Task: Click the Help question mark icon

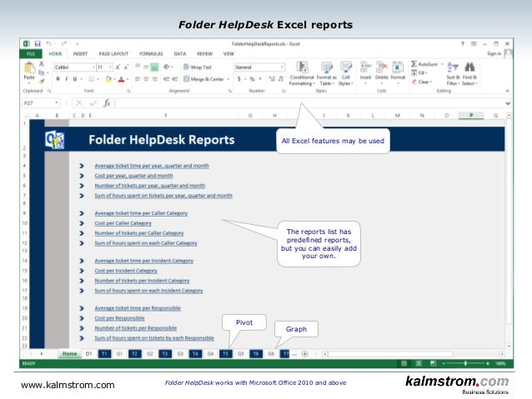Action: coord(463,43)
